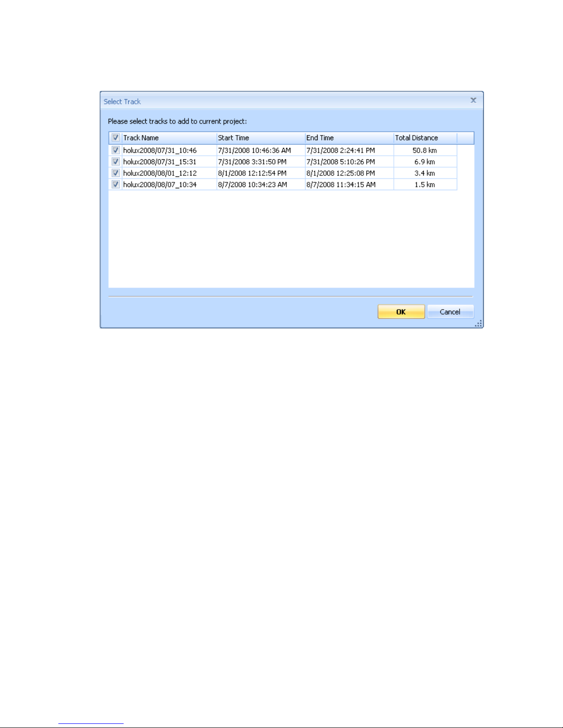The image size is (563, 728).
Task: Click the Cancel button
Action: [x=450, y=312]
